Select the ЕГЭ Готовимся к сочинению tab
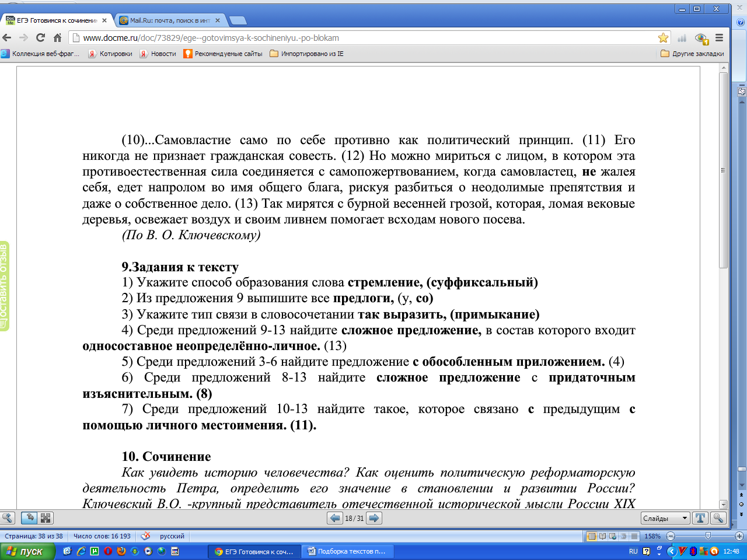Image resolution: width=747 pixels, height=560 pixels. [x=57, y=20]
